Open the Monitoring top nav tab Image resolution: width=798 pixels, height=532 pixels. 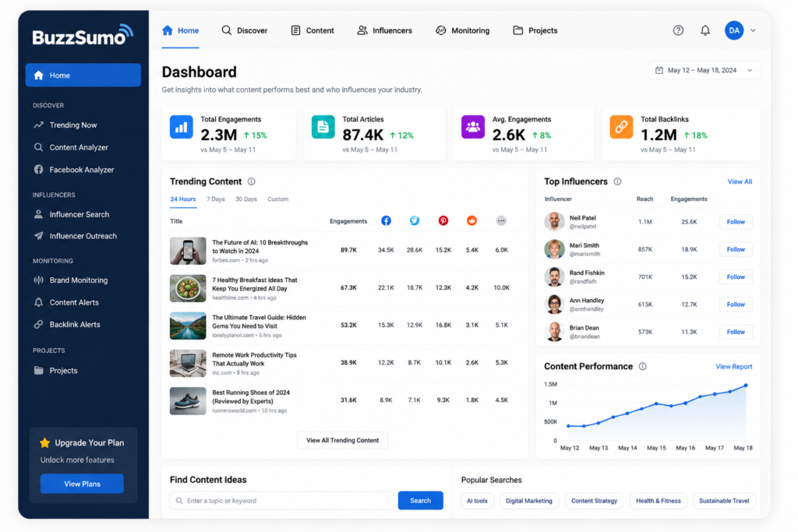463,30
